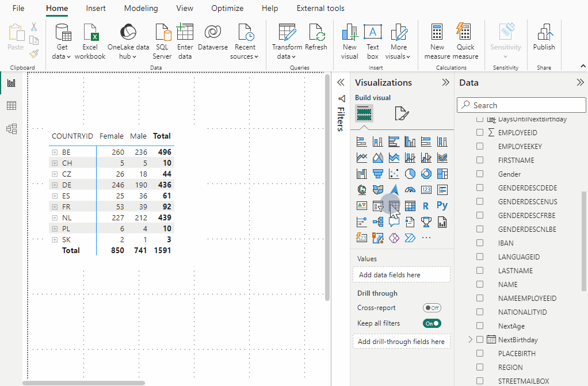Tick the REGION field checkbox
588x386 pixels.
coord(480,367)
